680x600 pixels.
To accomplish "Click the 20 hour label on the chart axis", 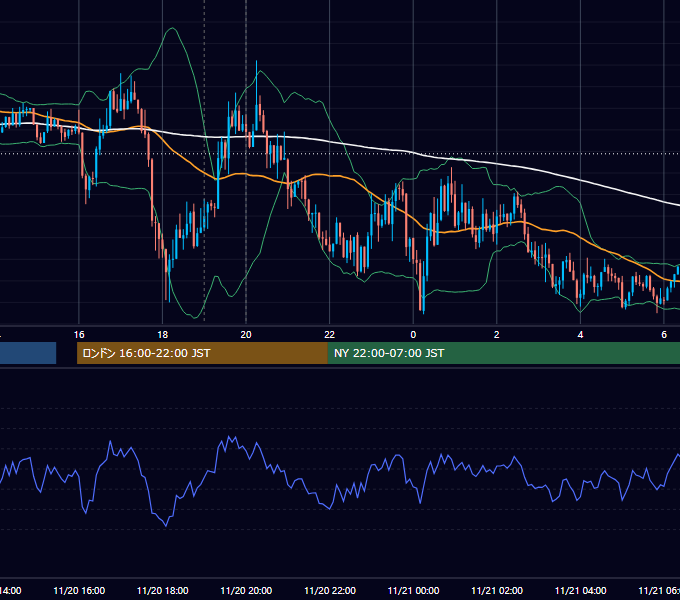I will 246,335.
